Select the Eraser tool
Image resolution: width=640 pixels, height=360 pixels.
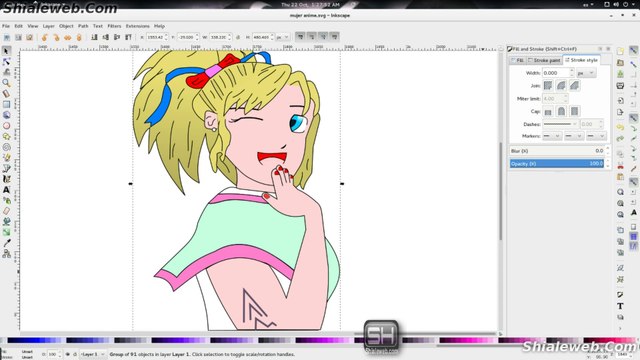[6, 211]
